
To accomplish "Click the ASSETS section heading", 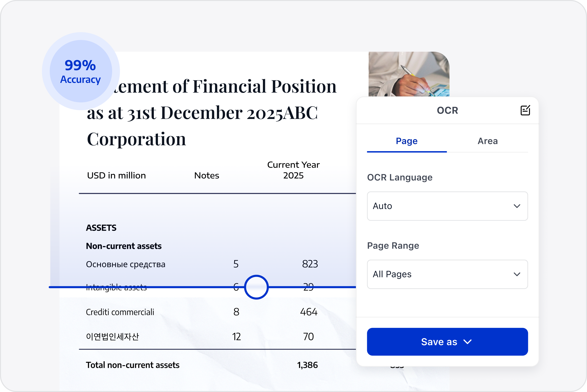I will [101, 228].
